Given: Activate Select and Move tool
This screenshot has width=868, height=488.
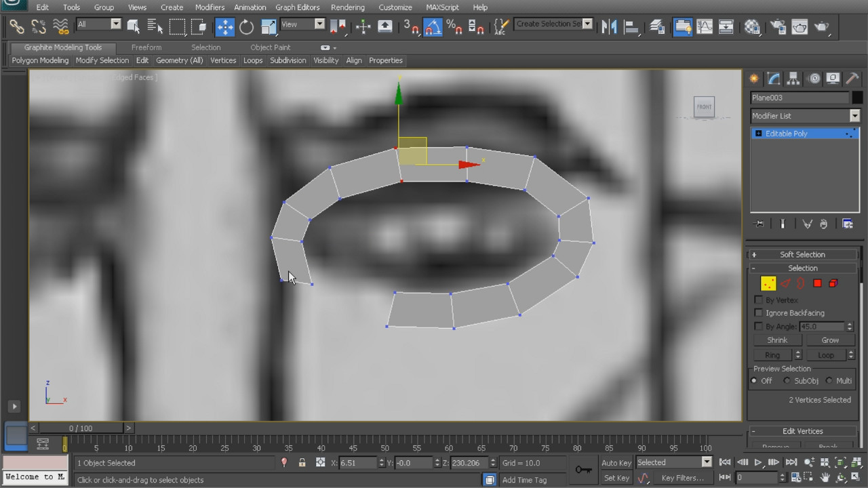Looking at the screenshot, I should 224,26.
